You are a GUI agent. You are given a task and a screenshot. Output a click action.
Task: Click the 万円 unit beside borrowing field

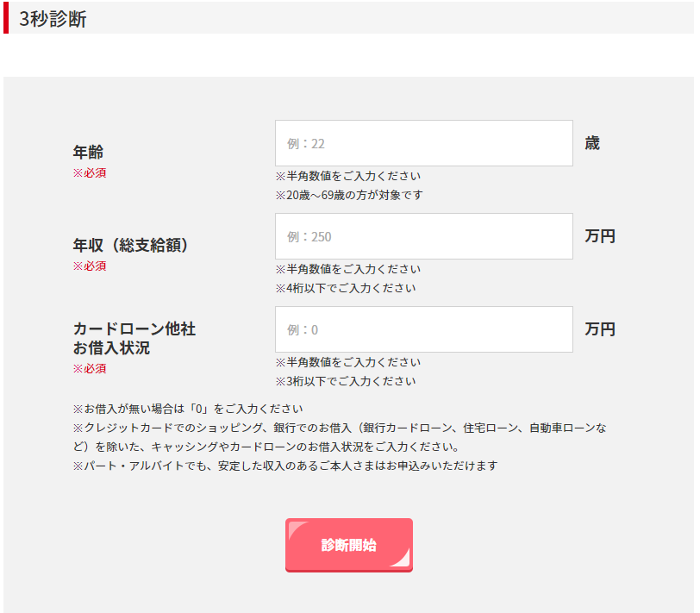click(600, 329)
